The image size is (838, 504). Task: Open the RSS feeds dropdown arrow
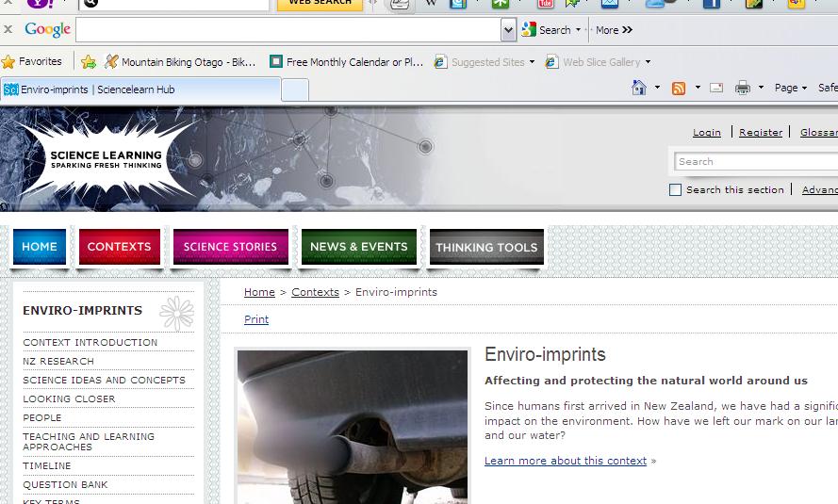click(x=698, y=87)
